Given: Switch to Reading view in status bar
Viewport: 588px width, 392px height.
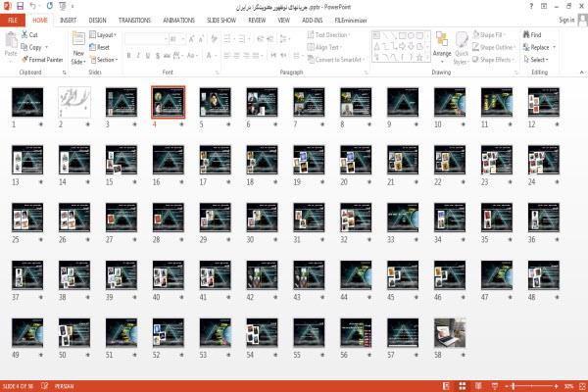Looking at the screenshot, I should [478, 385].
